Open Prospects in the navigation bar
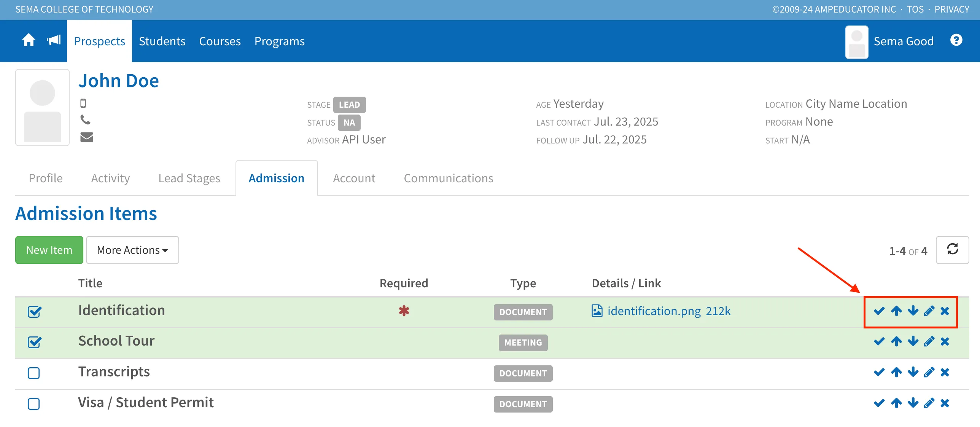The width and height of the screenshot is (980, 427). point(100,41)
